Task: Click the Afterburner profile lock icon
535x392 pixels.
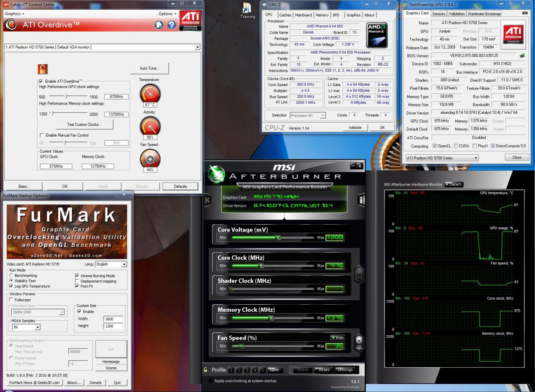Action: (205, 370)
